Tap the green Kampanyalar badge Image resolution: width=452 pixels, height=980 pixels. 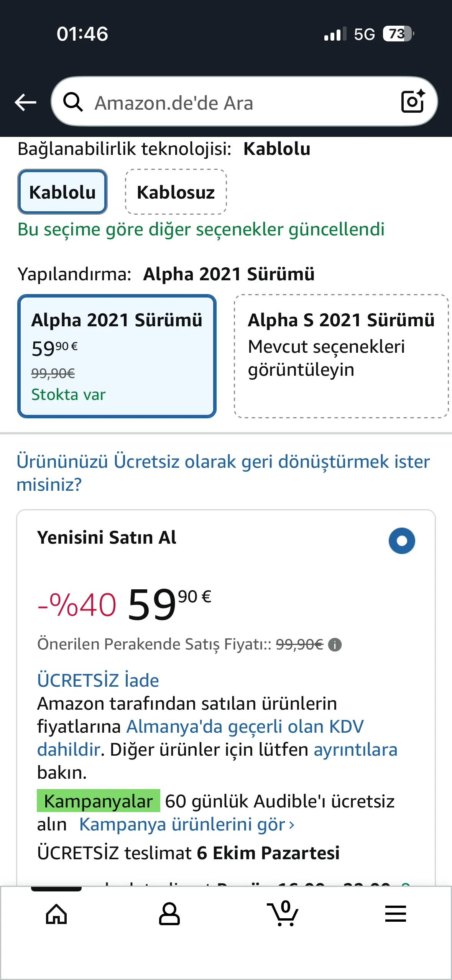98,801
